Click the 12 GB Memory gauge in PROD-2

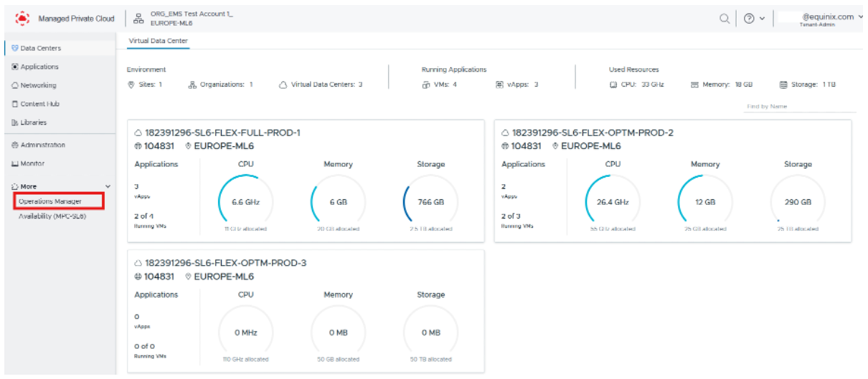(x=705, y=202)
